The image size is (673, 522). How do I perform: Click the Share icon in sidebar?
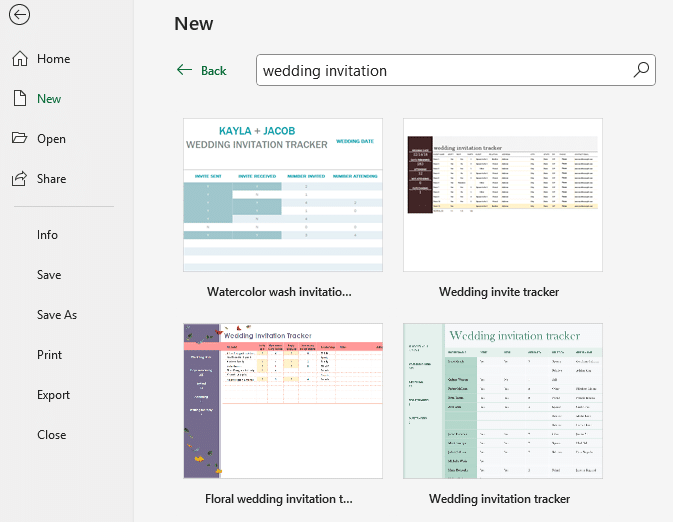[x=20, y=179]
